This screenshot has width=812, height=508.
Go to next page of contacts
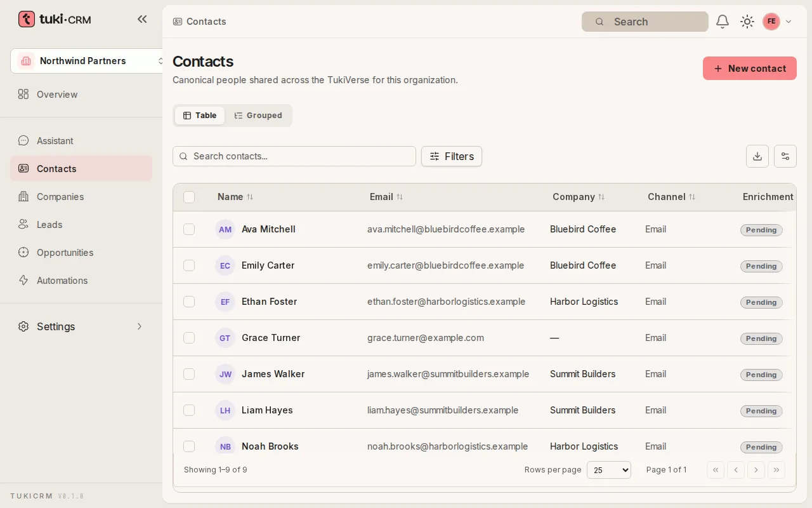pyautogui.click(x=756, y=470)
